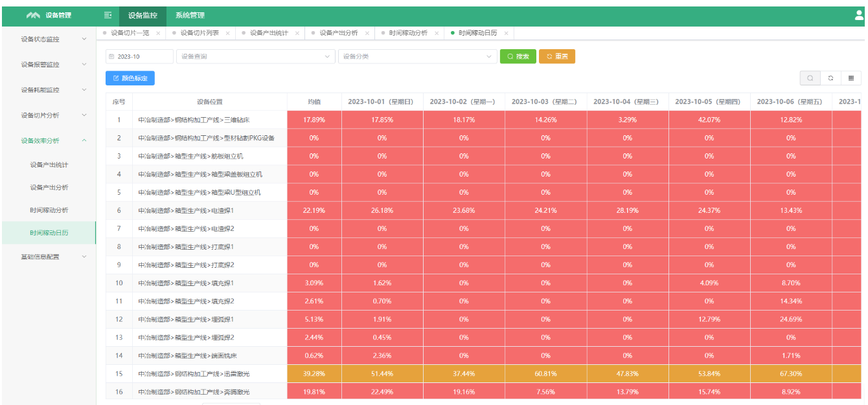Switch to the 系统管理 top menu

190,16
